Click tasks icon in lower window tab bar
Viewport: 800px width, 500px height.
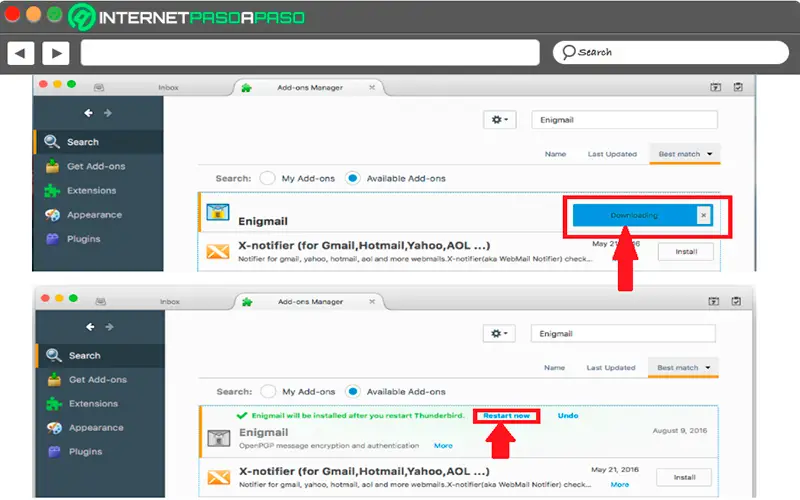pos(736,302)
